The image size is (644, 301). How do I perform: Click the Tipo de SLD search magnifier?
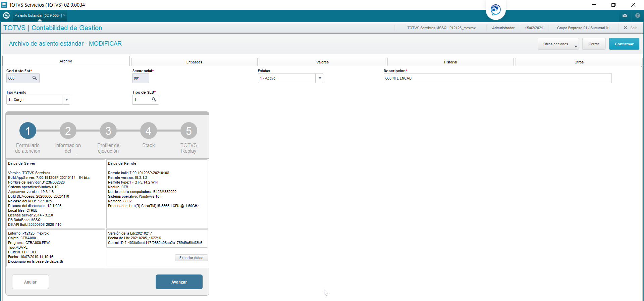154,100
